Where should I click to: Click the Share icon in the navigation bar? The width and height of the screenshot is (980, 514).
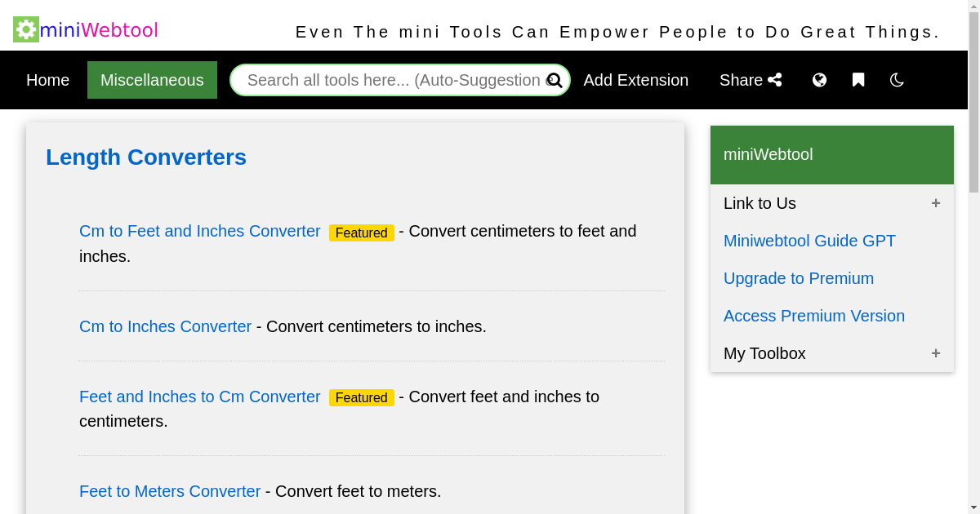(773, 80)
